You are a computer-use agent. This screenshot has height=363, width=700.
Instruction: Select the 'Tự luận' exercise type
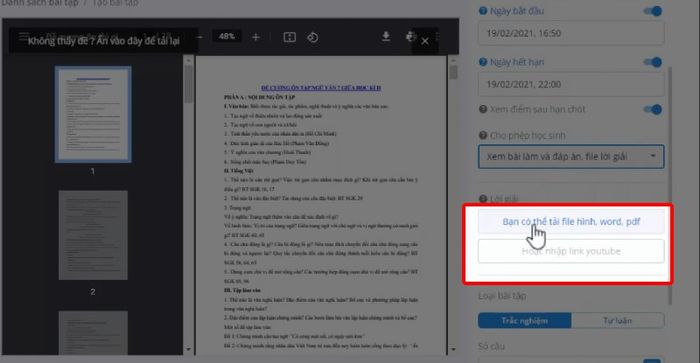click(x=617, y=321)
